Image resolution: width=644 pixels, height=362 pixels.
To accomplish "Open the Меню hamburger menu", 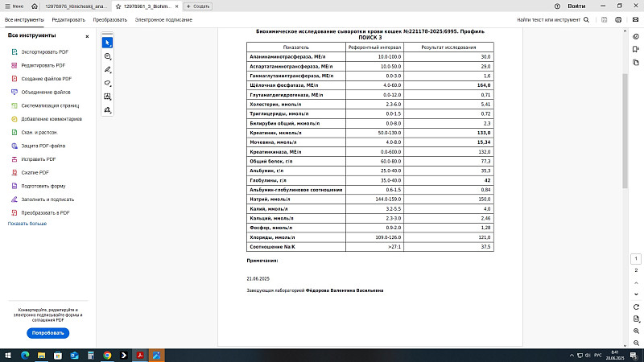I will [14, 6].
